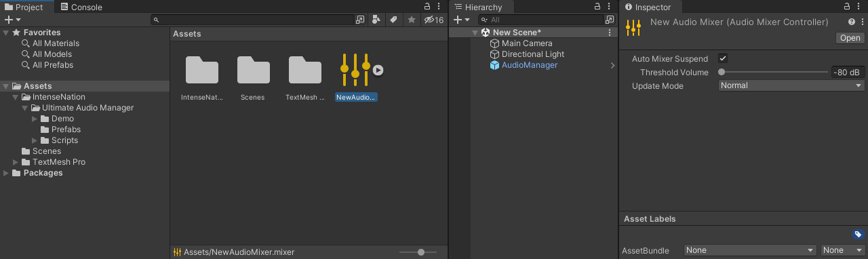This screenshot has width=868, height=259.
Task: Open the Audio Mixer help reference icon
Action: point(852,22)
